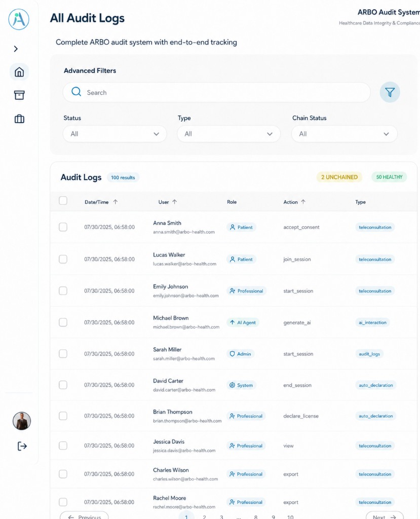This screenshot has width=420, height=519.
Task: Click michael.brown@arbo-health.com email
Action: (186, 327)
